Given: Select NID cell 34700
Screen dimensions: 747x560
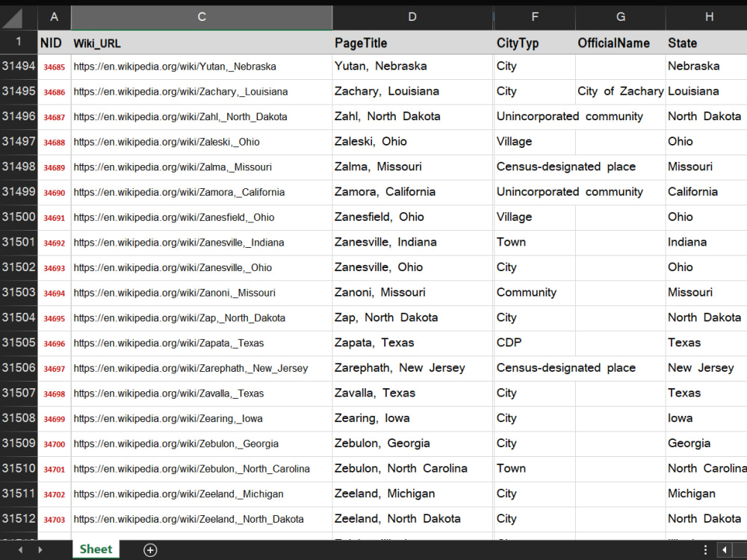Looking at the screenshot, I should click(55, 444).
